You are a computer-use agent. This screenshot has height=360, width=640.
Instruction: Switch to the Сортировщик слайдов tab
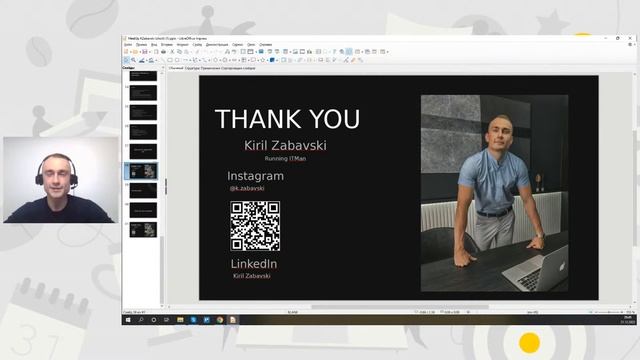click(x=238, y=68)
